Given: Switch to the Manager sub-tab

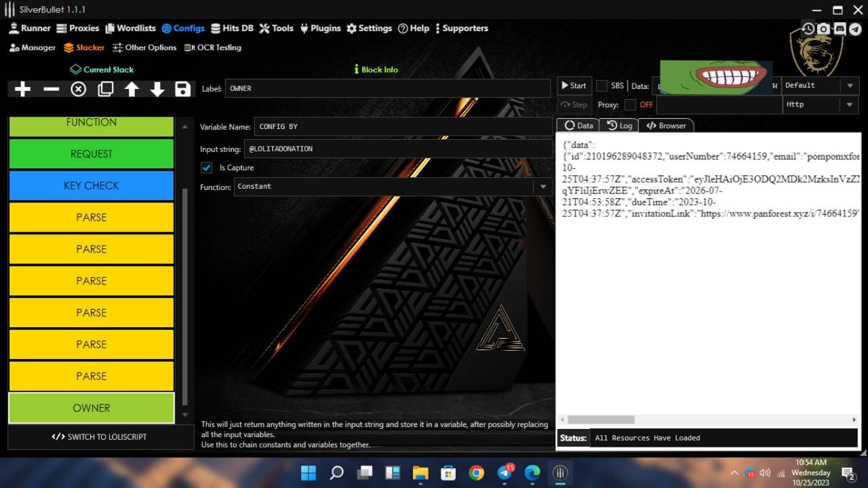Looking at the screenshot, I should [33, 48].
